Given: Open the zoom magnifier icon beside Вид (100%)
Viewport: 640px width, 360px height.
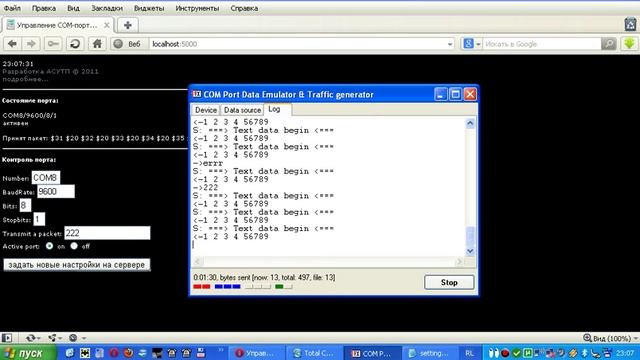Looking at the screenshot, I should 587,338.
